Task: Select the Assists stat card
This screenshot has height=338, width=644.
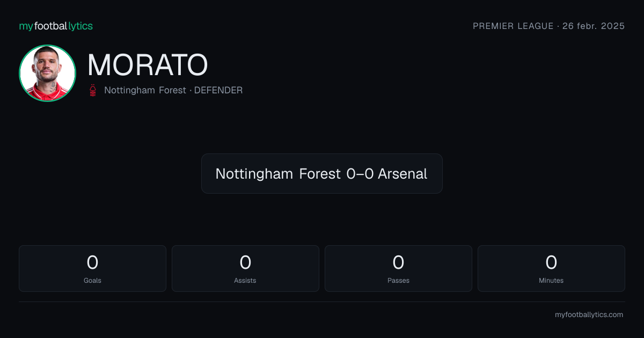Action: (x=245, y=268)
